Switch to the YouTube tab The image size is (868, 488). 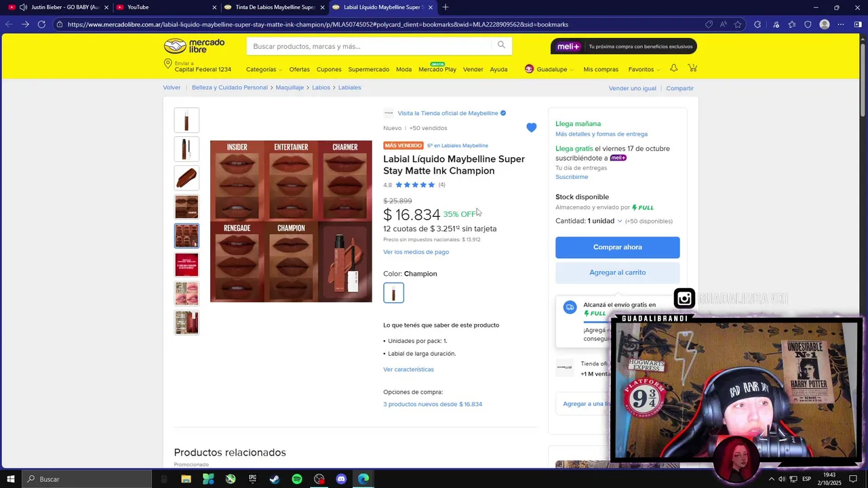tap(166, 7)
